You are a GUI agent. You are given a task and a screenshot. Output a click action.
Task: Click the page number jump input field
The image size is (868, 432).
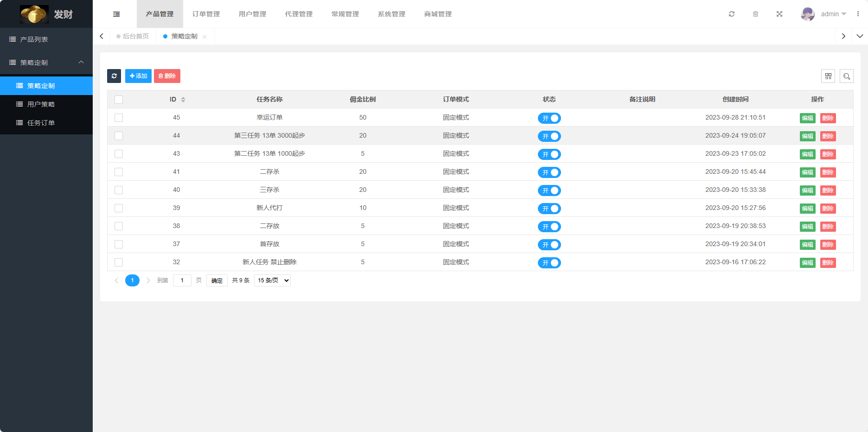[x=182, y=280]
